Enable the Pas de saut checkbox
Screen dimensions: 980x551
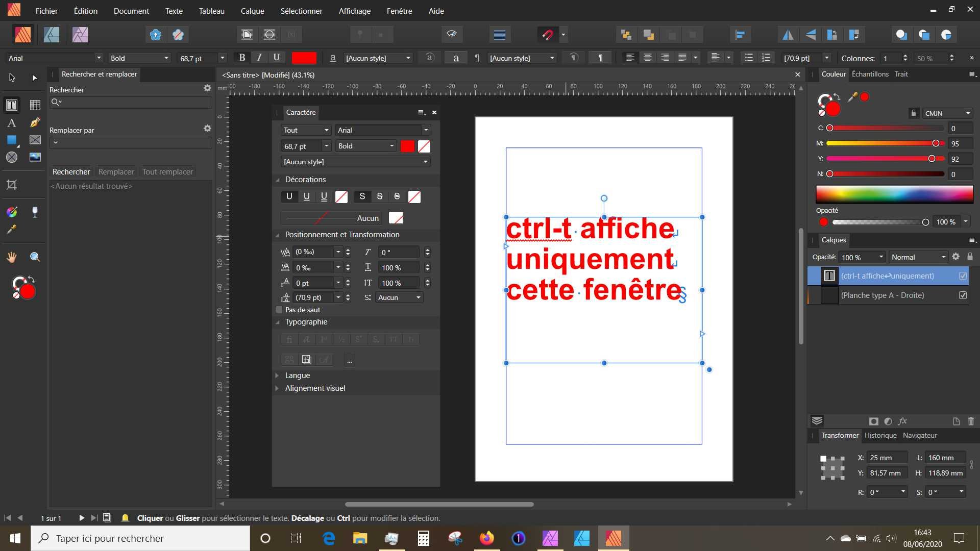[279, 310]
